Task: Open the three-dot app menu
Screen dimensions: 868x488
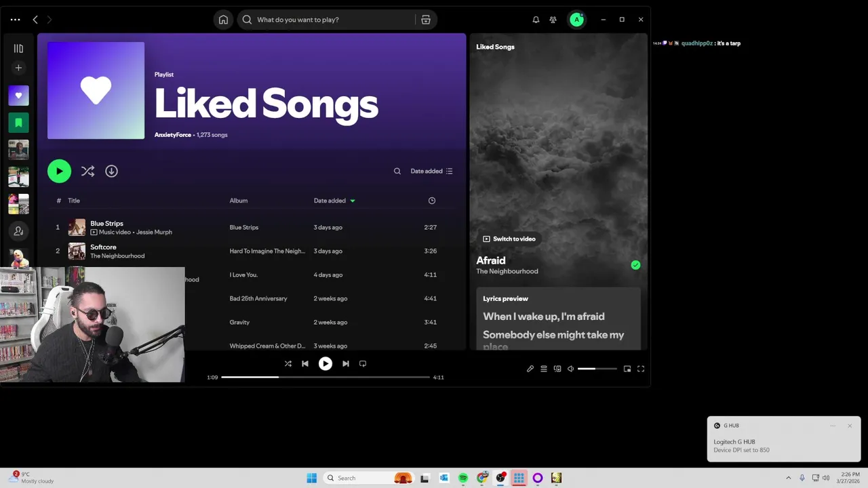Action: pyautogui.click(x=15, y=20)
